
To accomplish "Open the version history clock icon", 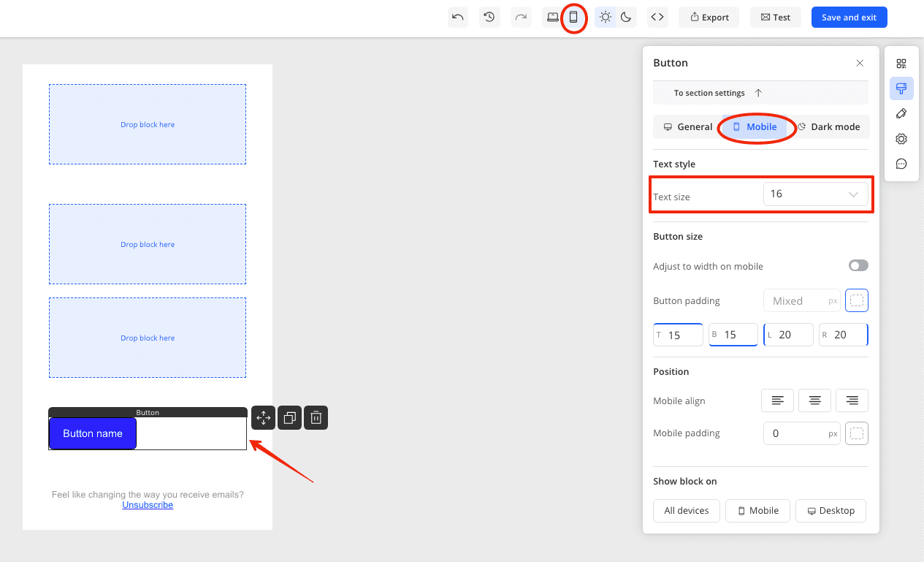I will (489, 17).
